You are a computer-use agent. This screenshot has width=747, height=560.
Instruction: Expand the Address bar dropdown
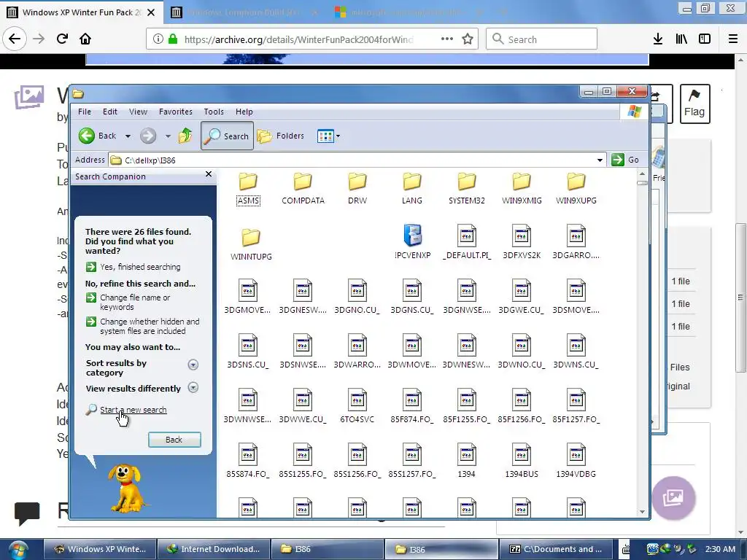click(x=600, y=160)
